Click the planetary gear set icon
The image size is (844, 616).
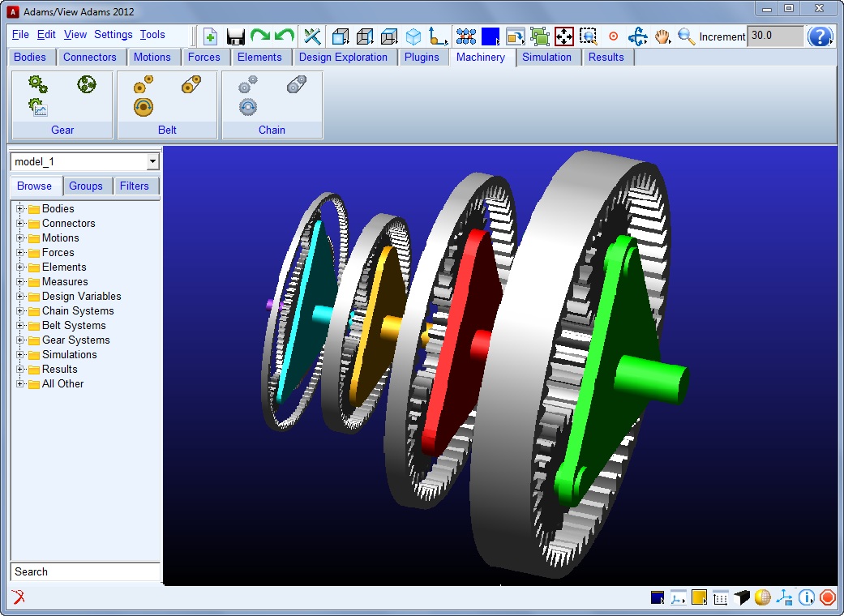tap(87, 84)
